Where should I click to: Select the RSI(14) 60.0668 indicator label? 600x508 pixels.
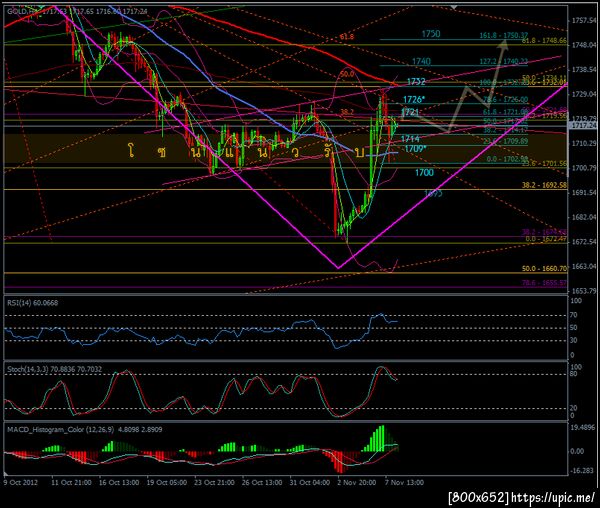pos(33,303)
